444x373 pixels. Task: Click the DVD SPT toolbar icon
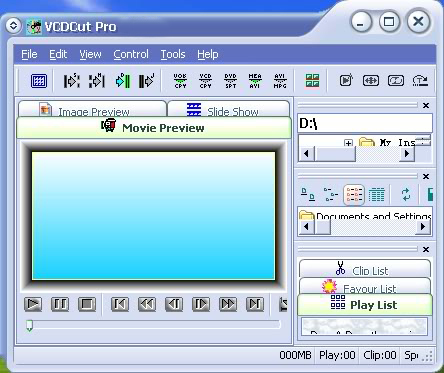click(x=230, y=81)
